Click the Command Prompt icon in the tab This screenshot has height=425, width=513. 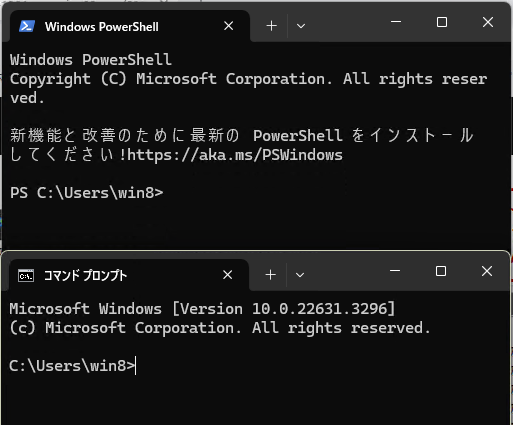[x=26, y=275]
